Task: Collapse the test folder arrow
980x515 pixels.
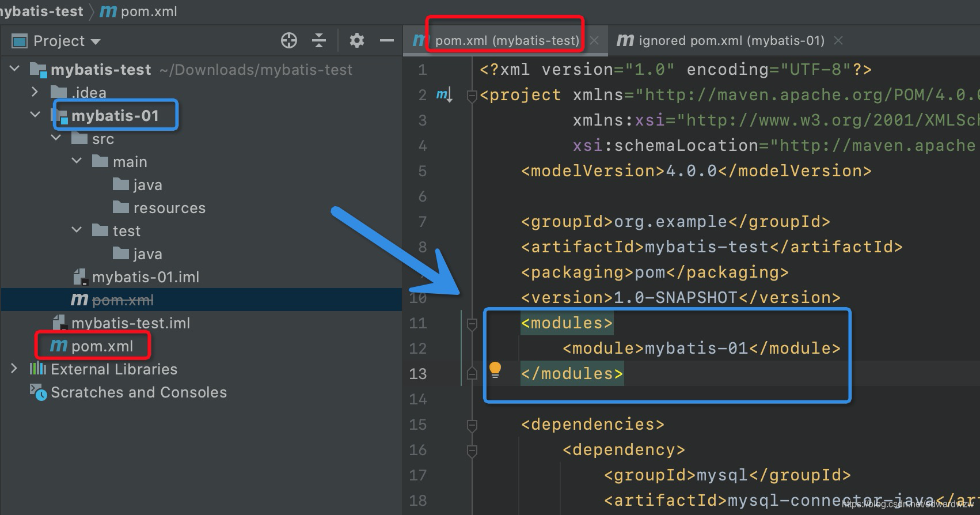Action: click(x=77, y=230)
